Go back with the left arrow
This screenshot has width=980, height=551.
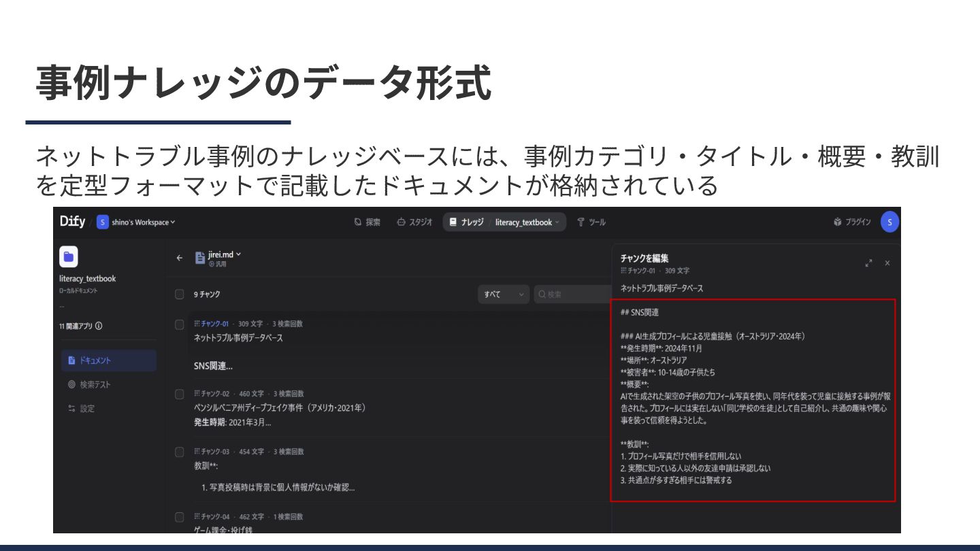click(x=180, y=258)
